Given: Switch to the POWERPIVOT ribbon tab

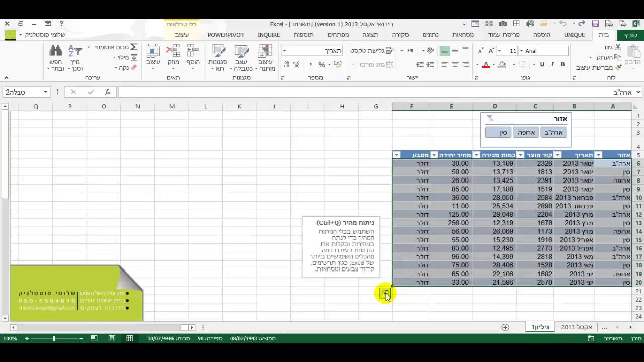Looking at the screenshot, I should (226, 35).
